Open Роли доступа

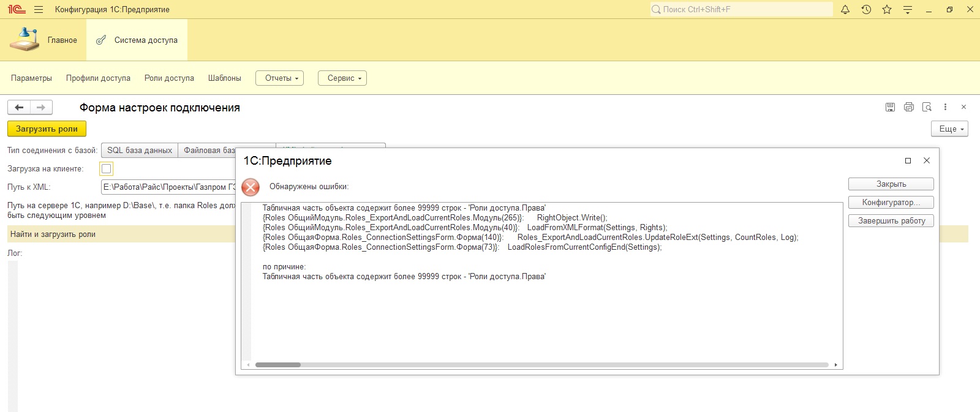(169, 78)
